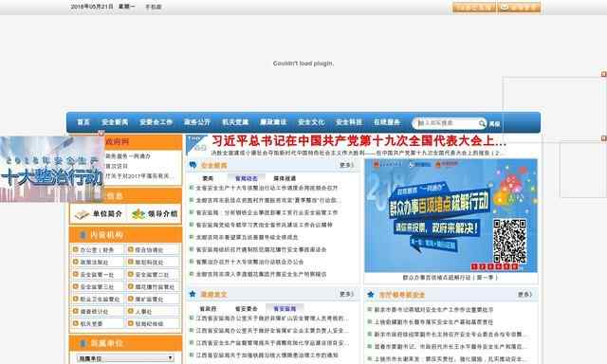Screen dimensions: 607x364
Task: Open the 综合协调处 department link
Action: pos(149,250)
